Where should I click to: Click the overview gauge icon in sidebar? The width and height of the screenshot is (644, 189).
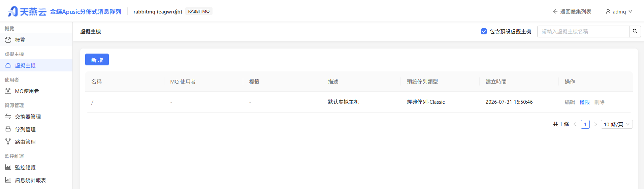(x=8, y=40)
